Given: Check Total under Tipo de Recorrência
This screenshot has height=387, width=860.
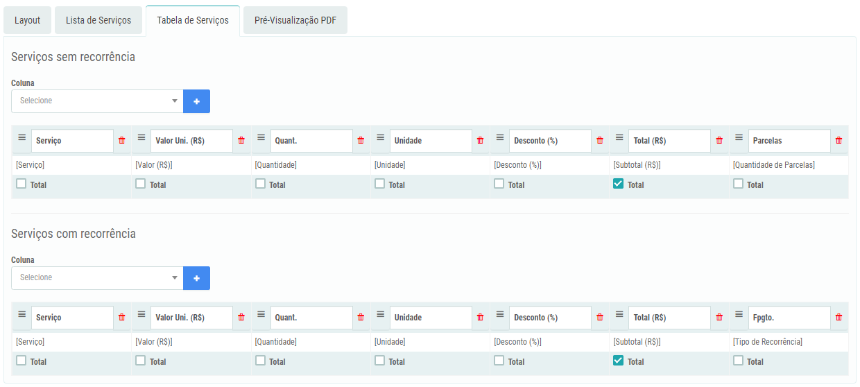Looking at the screenshot, I should click(738, 361).
